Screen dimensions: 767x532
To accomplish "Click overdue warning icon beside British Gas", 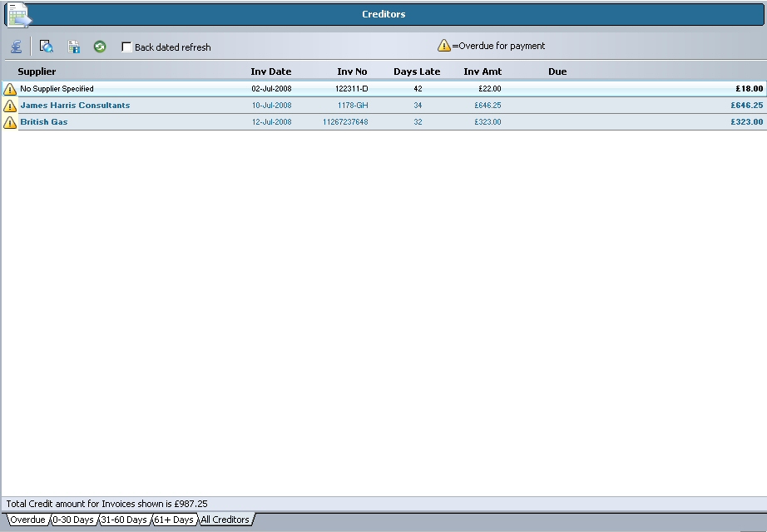I will click(10, 122).
